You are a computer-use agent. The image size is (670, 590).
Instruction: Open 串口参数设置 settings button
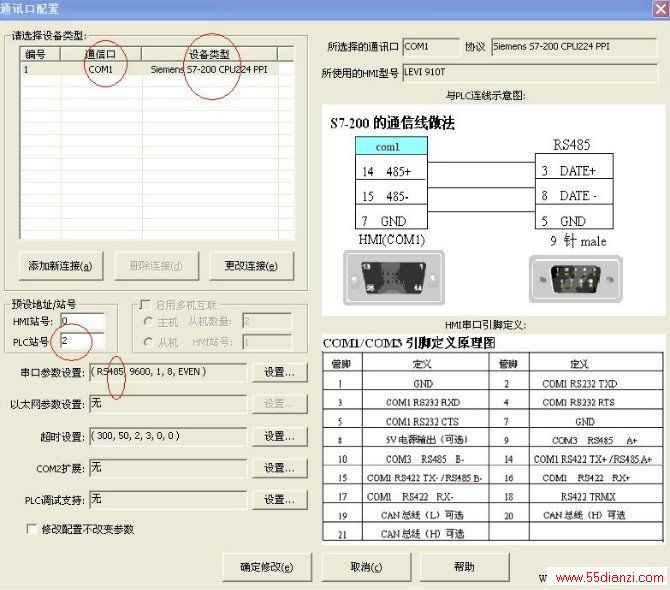click(279, 372)
